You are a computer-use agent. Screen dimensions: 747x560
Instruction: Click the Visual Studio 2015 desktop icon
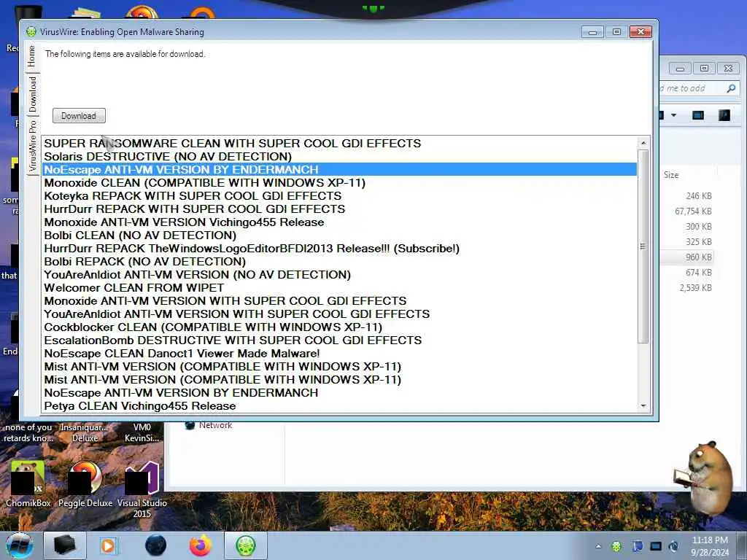142,489
